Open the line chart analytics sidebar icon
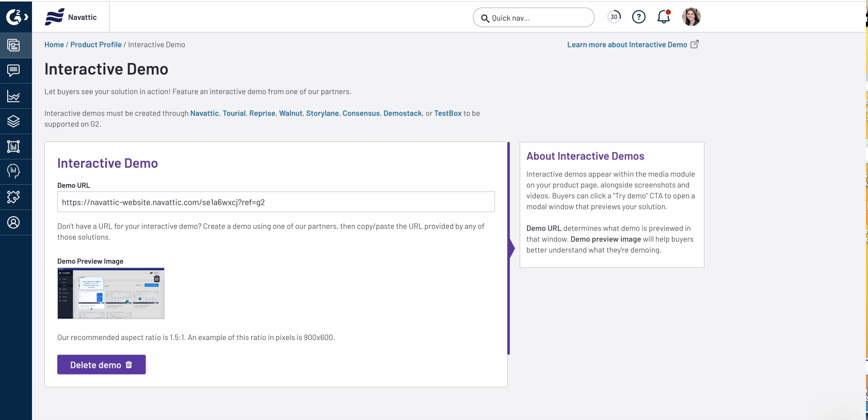Image resolution: width=868 pixels, height=420 pixels. (13, 96)
